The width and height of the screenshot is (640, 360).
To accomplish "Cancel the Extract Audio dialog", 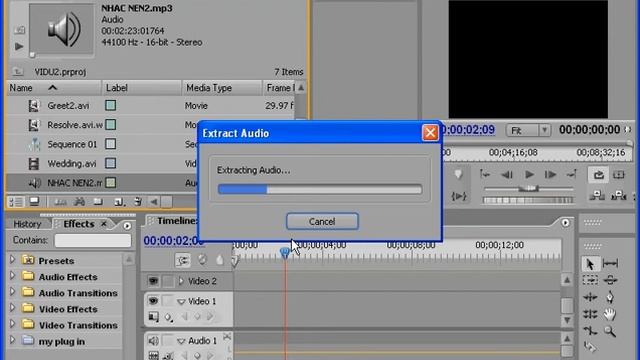I will pos(322,221).
